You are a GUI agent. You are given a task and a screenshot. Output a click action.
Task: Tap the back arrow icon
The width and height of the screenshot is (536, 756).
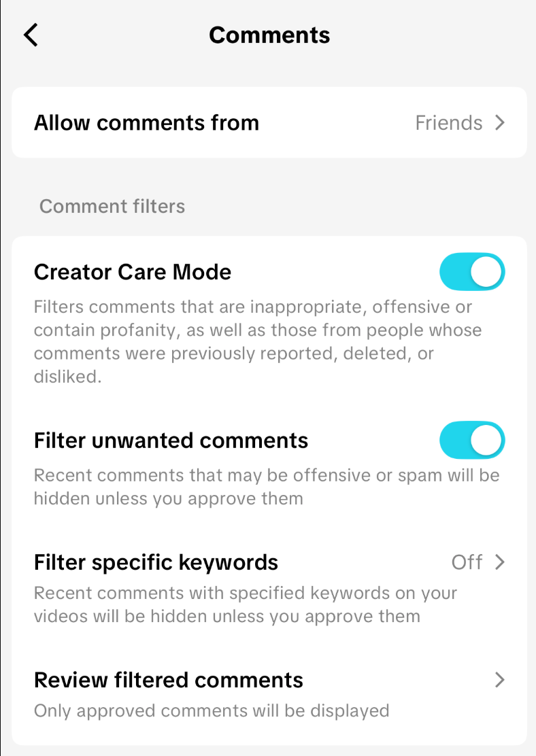31,35
